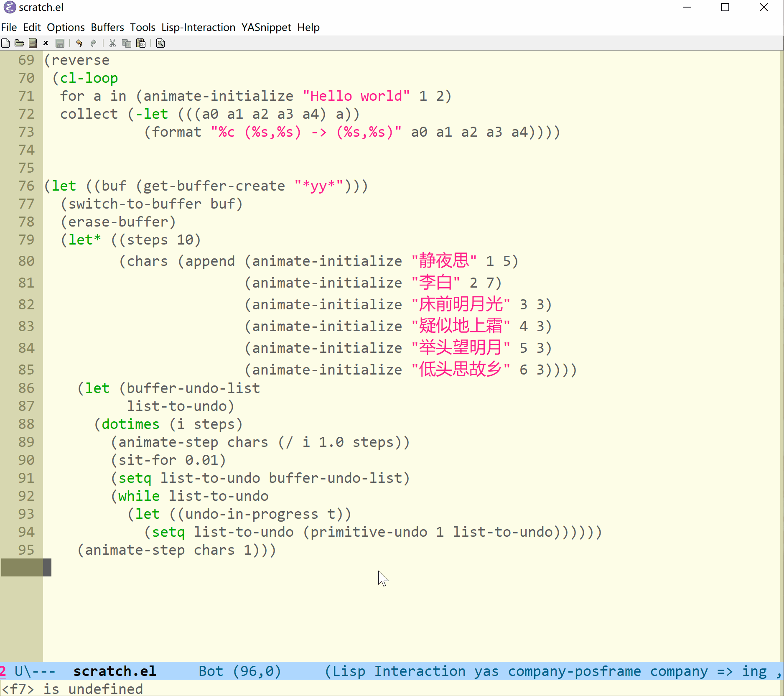Search with the magnifier toolbar icon

160,43
